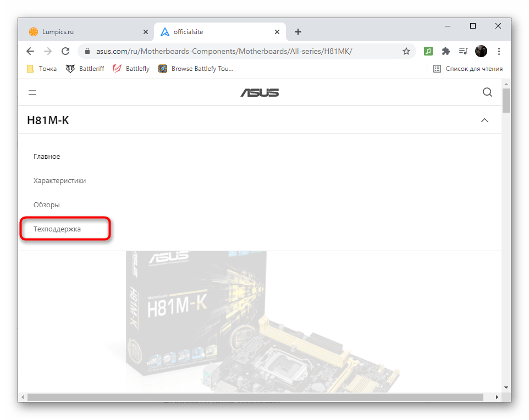Screen dimensions: 529x420
Task: Select Характеристики menu item
Action: [x=60, y=181]
